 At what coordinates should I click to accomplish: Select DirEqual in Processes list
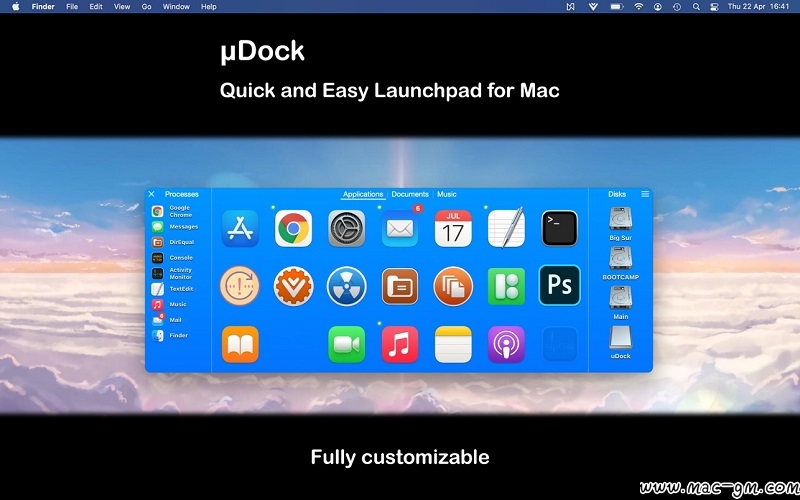(x=173, y=242)
